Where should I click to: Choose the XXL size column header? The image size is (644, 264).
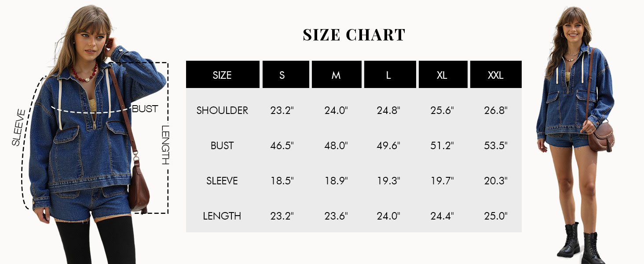pos(495,75)
